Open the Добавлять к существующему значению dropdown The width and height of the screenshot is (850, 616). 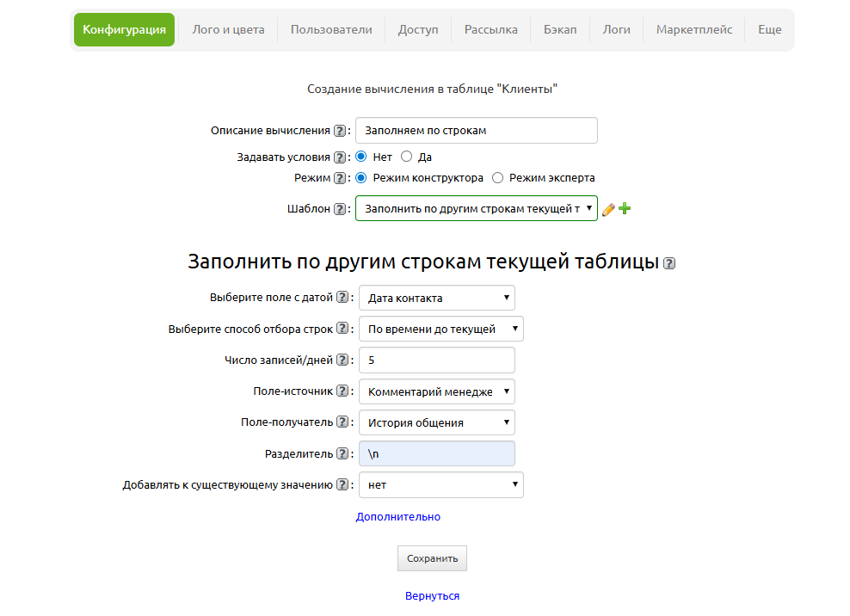tap(441, 484)
